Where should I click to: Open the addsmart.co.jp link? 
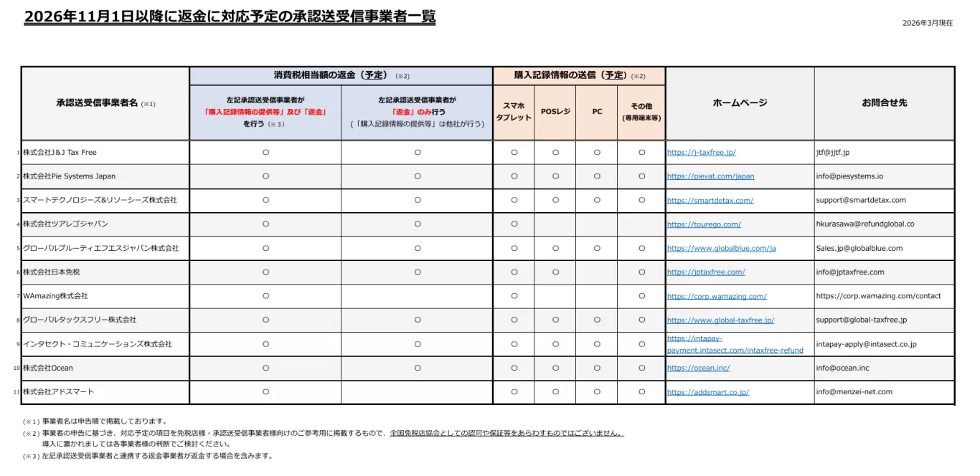tap(707, 392)
